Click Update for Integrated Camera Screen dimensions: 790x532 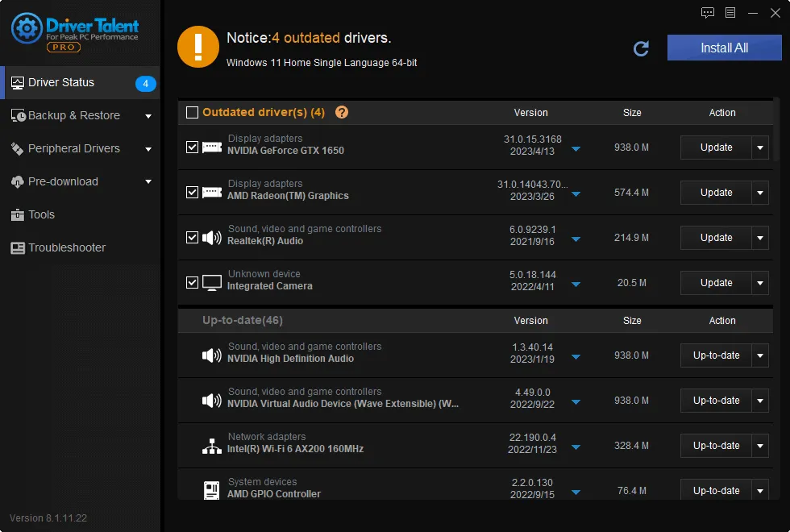click(x=716, y=283)
